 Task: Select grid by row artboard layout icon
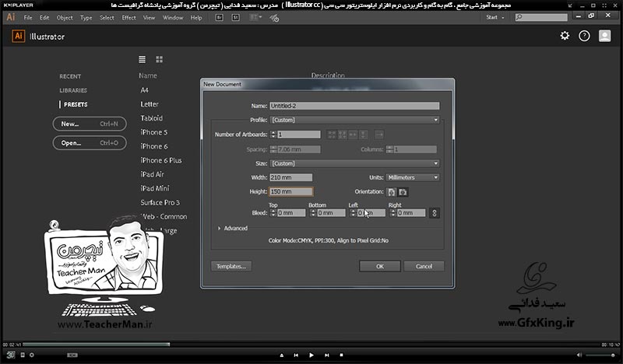[x=332, y=135]
